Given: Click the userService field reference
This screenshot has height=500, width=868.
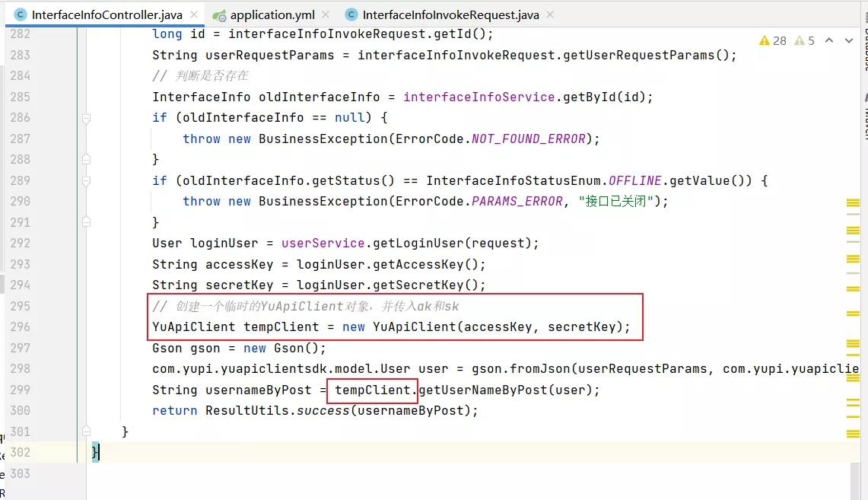Looking at the screenshot, I should click(x=323, y=243).
